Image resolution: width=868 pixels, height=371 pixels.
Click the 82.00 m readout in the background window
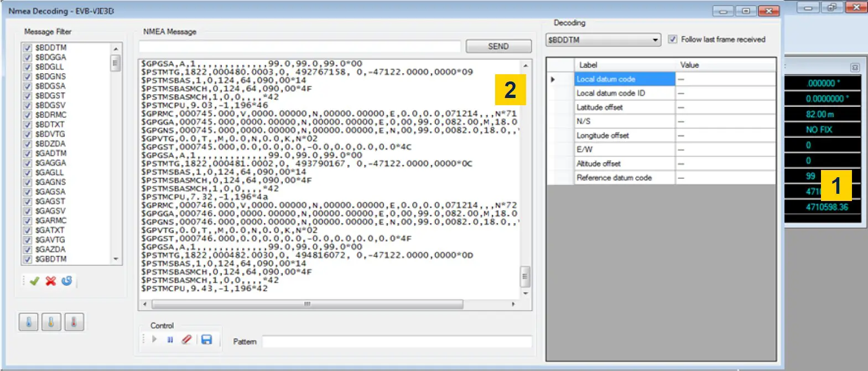pos(820,114)
